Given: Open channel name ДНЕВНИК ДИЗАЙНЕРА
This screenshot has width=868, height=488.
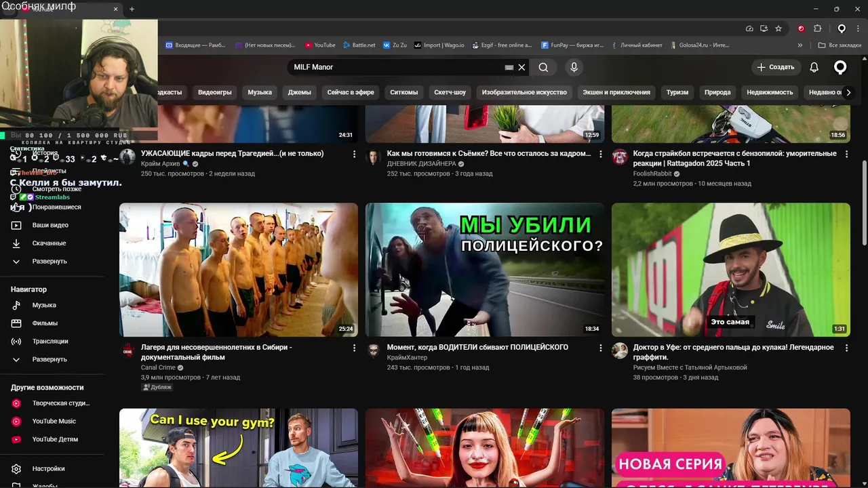Looking at the screenshot, I should click(x=421, y=164).
